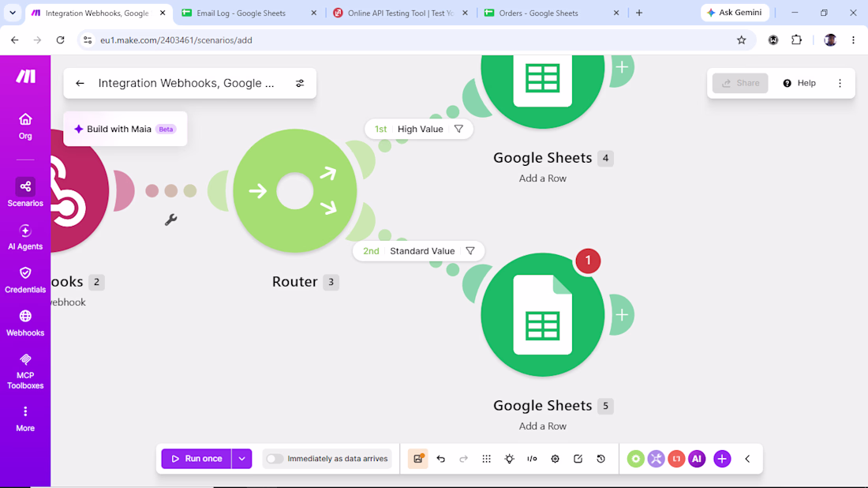
Task: Click the Run once button
Action: pyautogui.click(x=196, y=459)
